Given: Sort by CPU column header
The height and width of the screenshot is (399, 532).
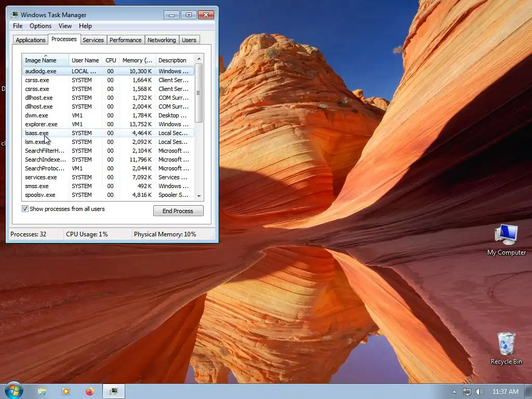Looking at the screenshot, I should (111, 60).
